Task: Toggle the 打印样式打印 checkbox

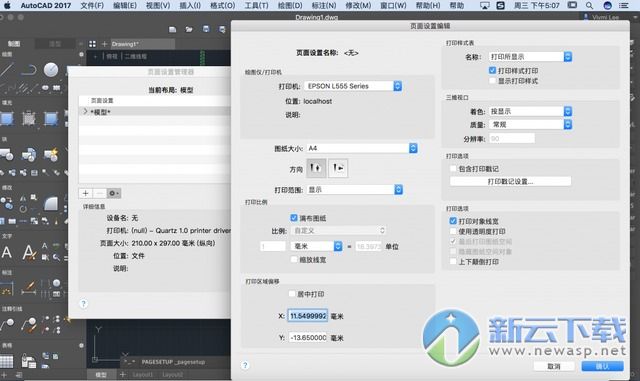Action: pos(492,71)
